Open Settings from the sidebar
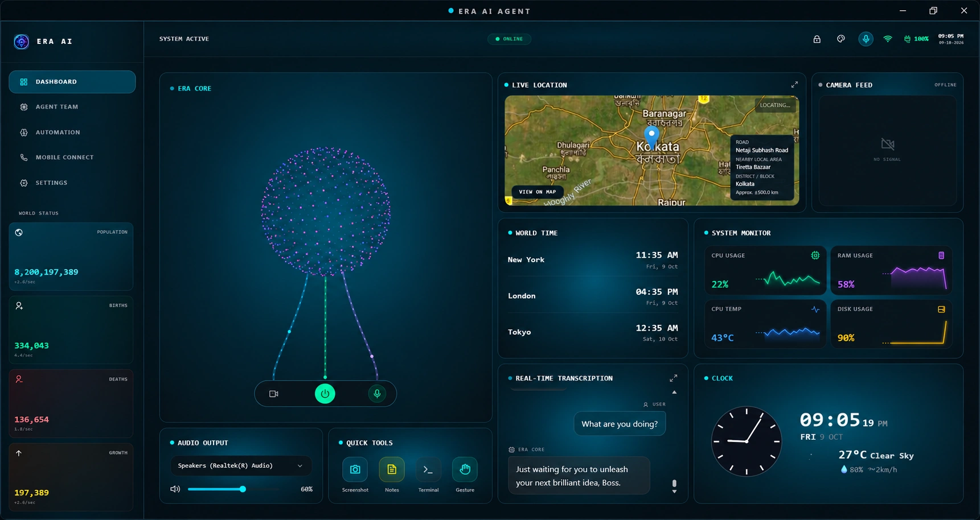This screenshot has height=520, width=980. click(x=72, y=183)
